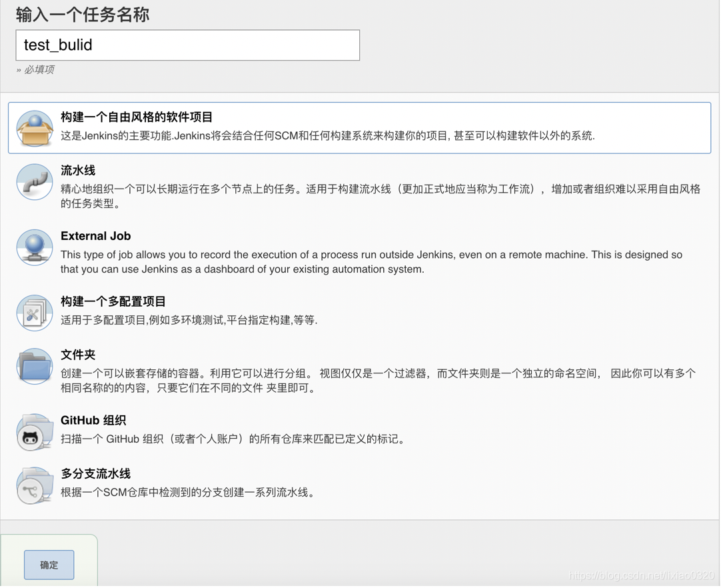Choose External Job title
This screenshot has height=588, width=721.
click(x=96, y=236)
